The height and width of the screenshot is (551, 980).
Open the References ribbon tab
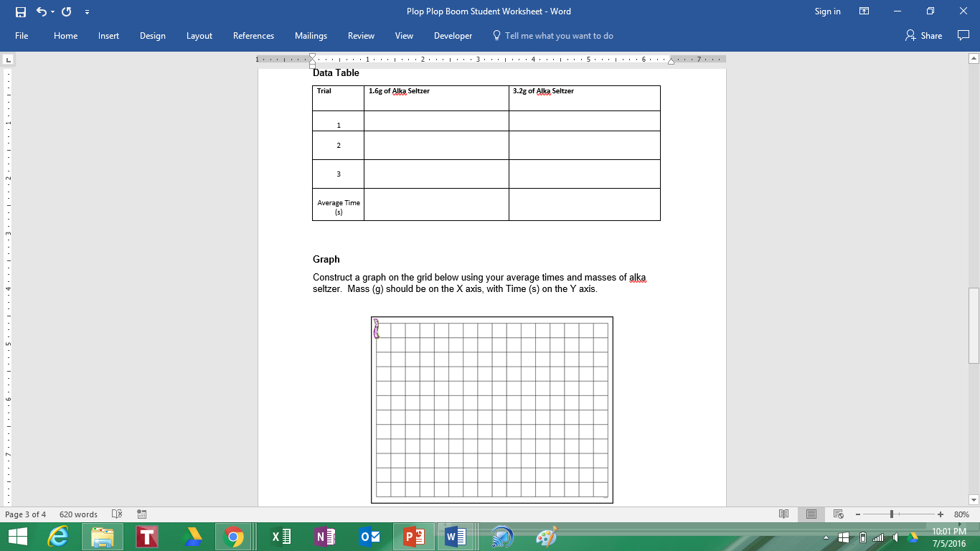[253, 36]
